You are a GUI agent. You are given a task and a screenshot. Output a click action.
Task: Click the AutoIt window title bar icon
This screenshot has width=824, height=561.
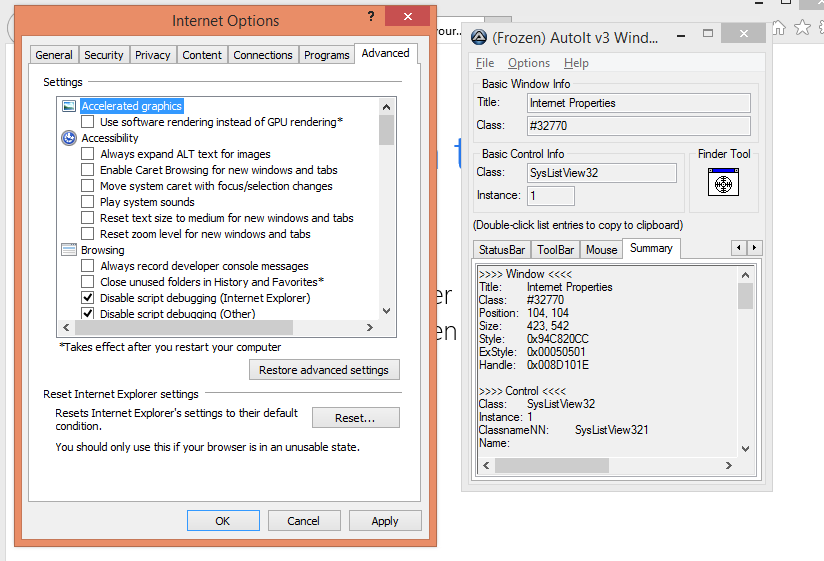point(478,37)
